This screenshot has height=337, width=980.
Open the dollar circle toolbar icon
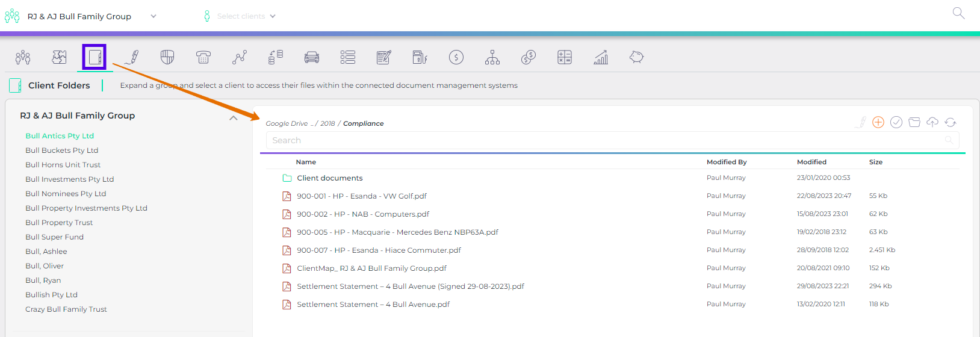coord(456,57)
